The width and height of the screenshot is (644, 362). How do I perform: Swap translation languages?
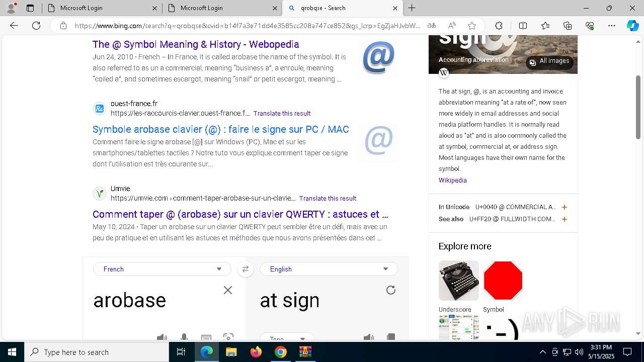(x=246, y=269)
